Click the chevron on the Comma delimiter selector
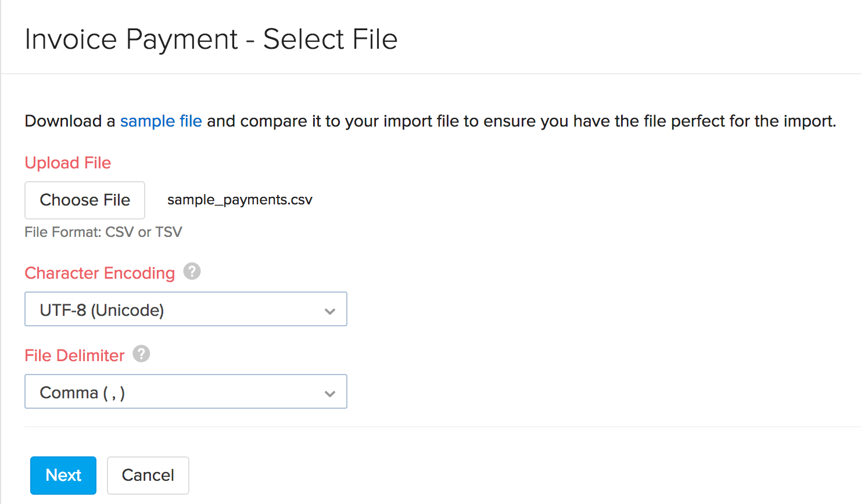Viewport: 861px width, 504px height. 330,393
